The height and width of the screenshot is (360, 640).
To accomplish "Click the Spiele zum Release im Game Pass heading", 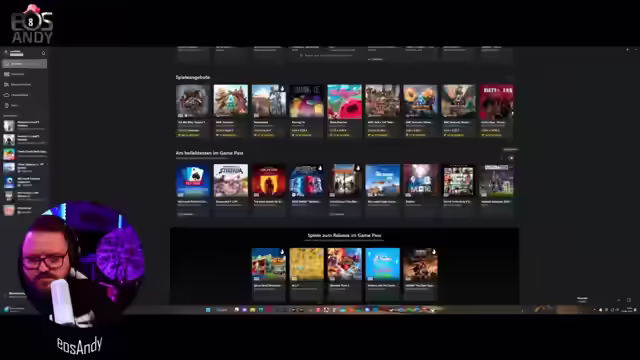I will (344, 236).
